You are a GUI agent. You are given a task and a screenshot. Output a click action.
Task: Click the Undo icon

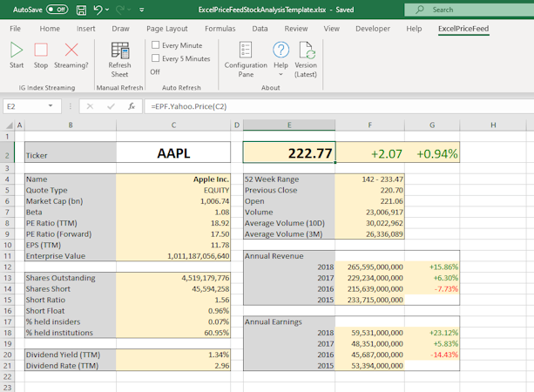click(x=98, y=10)
